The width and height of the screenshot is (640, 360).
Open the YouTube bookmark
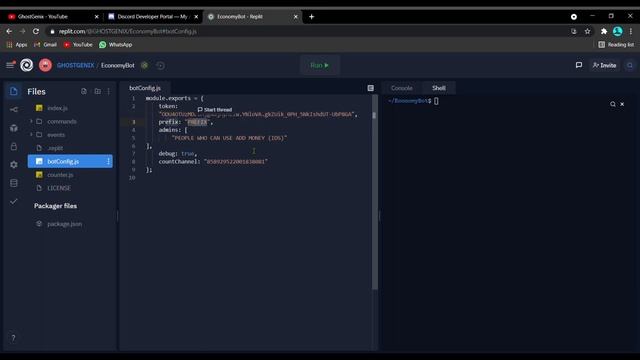point(78,45)
